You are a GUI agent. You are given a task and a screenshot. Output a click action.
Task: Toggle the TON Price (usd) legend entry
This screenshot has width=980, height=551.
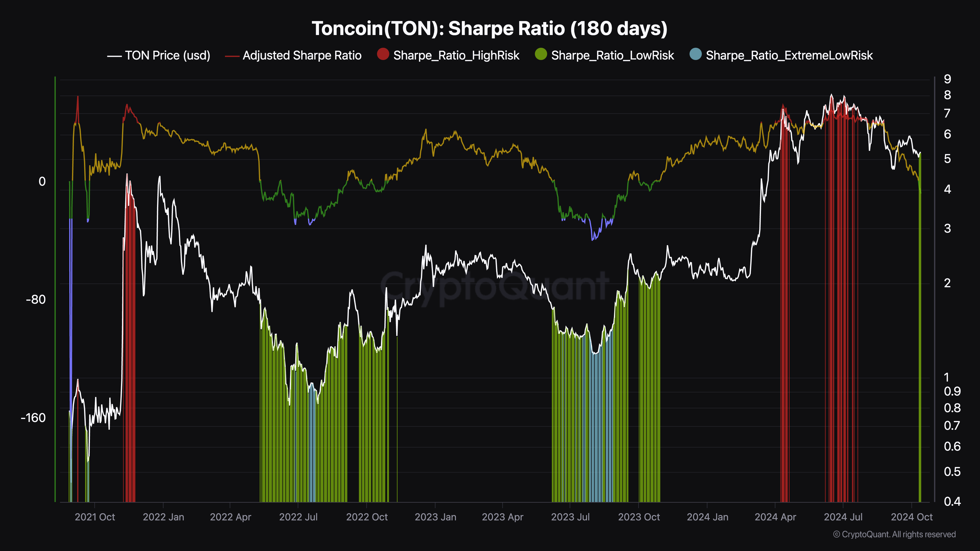coord(159,56)
